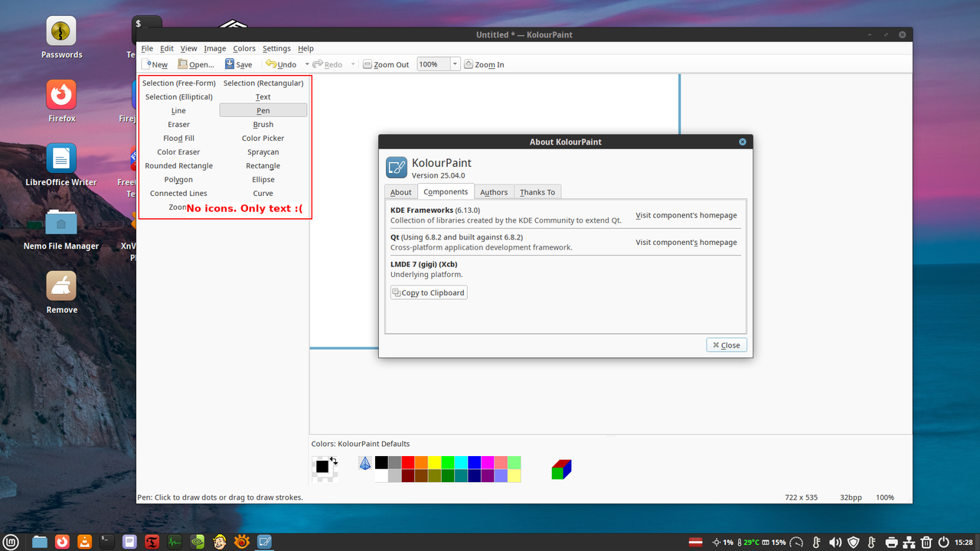This screenshot has width=980, height=551.
Task: Open the Passwords desktop icon
Action: coord(61,37)
